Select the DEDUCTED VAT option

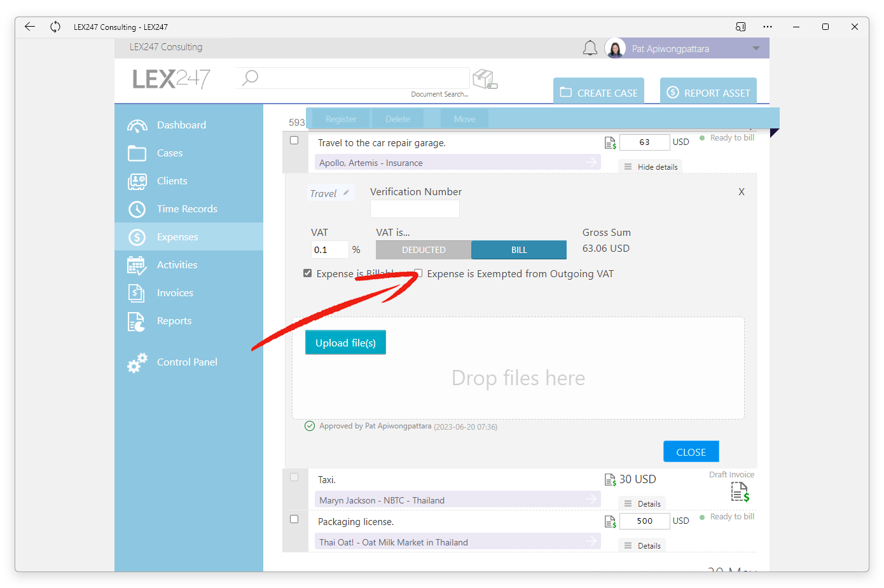424,250
